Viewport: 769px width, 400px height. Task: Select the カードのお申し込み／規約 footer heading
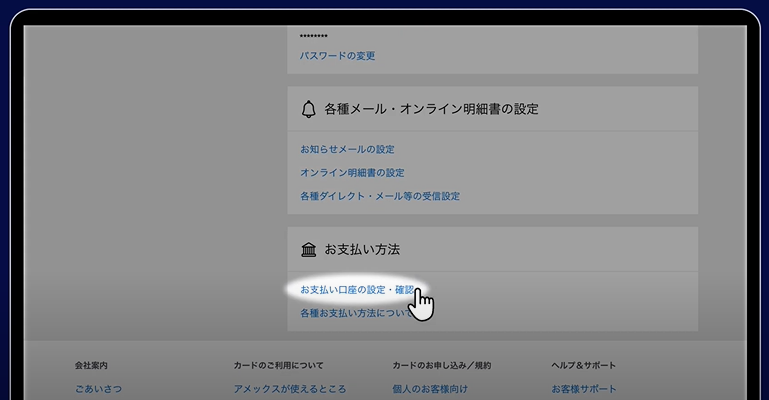tap(441, 366)
